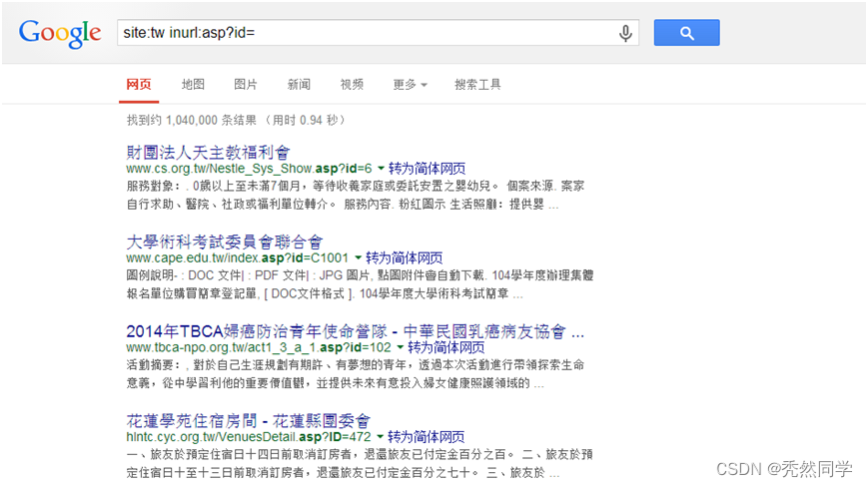Click 转为简体网页 for cs.org.tw result
This screenshot has width=868, height=487.
pyautogui.click(x=427, y=168)
